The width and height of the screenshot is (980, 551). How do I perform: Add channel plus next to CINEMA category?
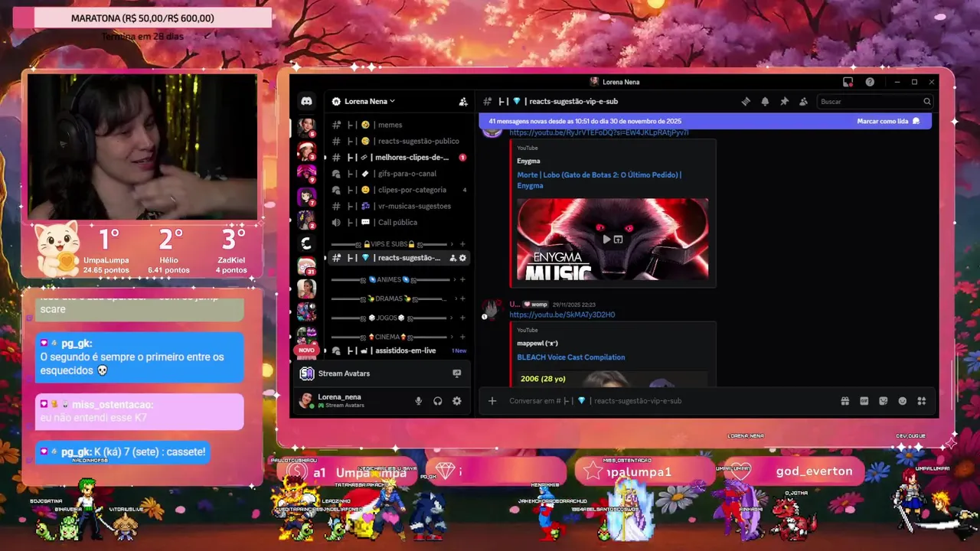pos(462,337)
